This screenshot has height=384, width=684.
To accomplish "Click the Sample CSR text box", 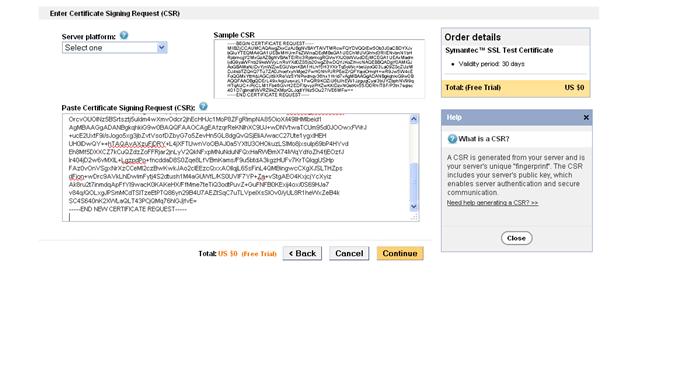I will tap(319, 69).
